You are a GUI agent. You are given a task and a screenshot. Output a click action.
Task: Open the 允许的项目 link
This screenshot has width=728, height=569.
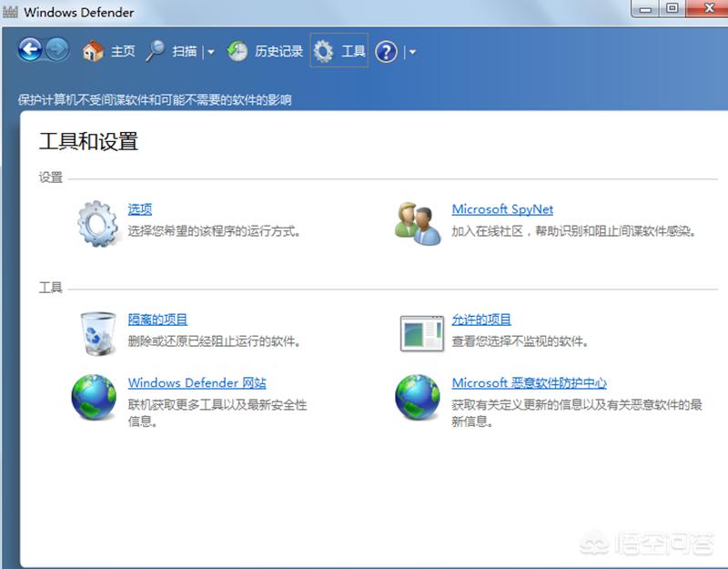pyautogui.click(x=481, y=320)
